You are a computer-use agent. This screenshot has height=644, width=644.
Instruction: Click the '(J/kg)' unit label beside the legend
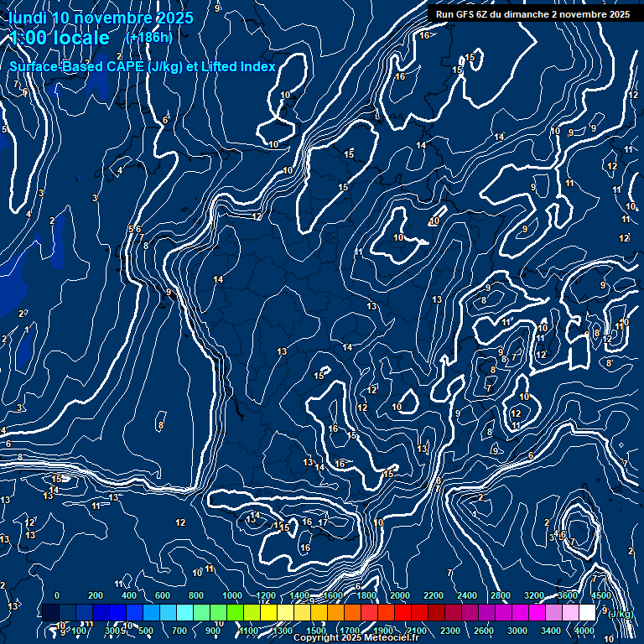[x=621, y=614]
